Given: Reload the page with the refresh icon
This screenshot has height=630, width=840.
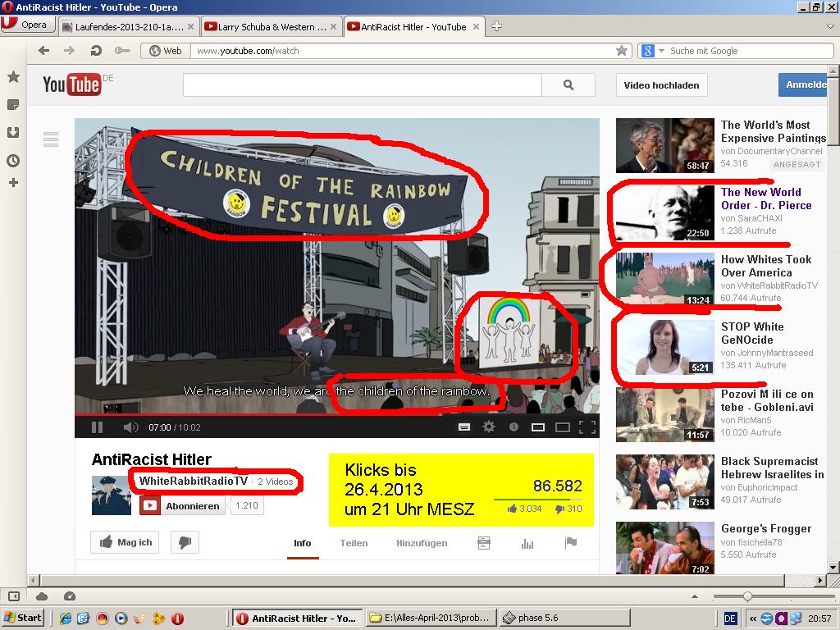Looking at the screenshot, I should (x=96, y=50).
